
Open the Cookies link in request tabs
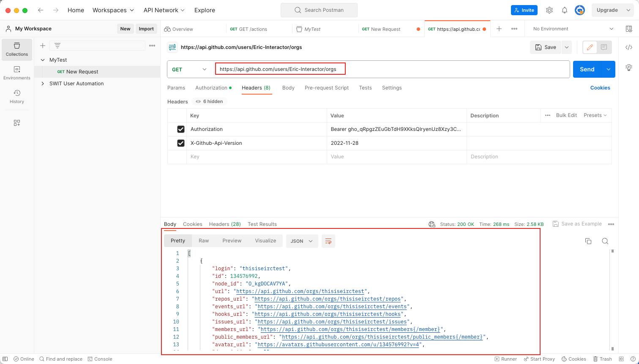click(x=600, y=88)
